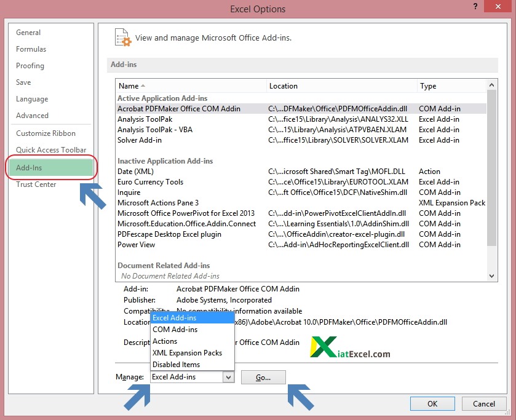
Task: Click the add-ins list scrollbar thumb
Action: 491,168
